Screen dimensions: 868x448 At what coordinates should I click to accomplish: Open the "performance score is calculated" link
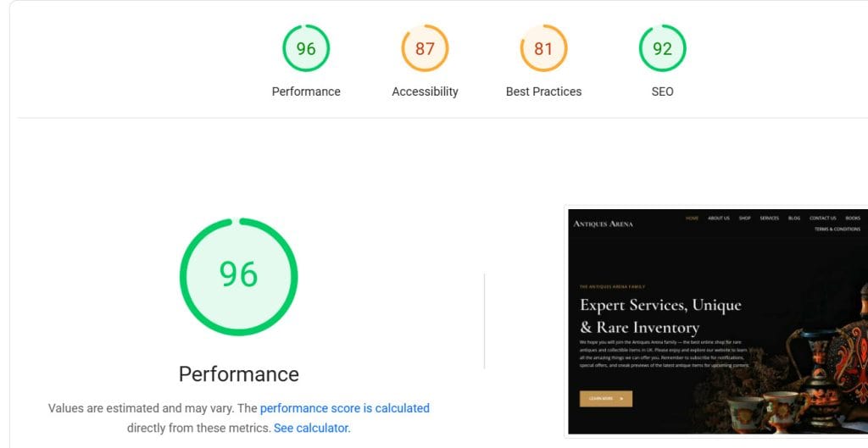(x=345, y=408)
